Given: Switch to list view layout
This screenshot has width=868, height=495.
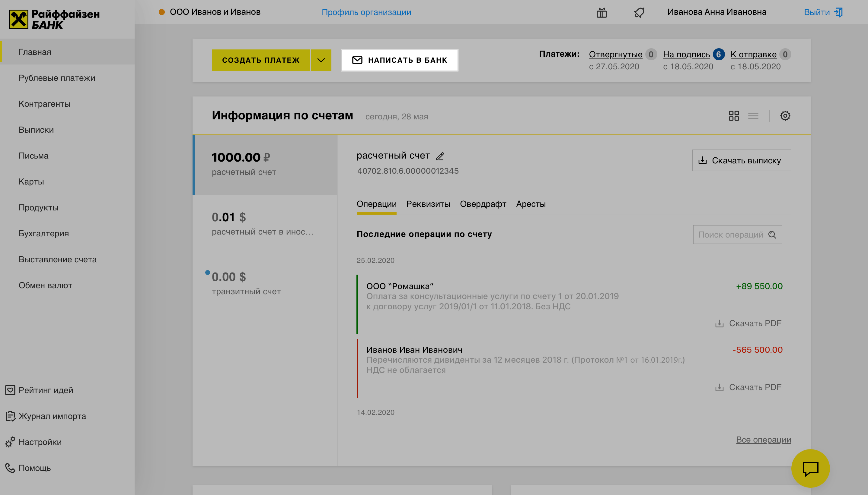Looking at the screenshot, I should (x=753, y=116).
